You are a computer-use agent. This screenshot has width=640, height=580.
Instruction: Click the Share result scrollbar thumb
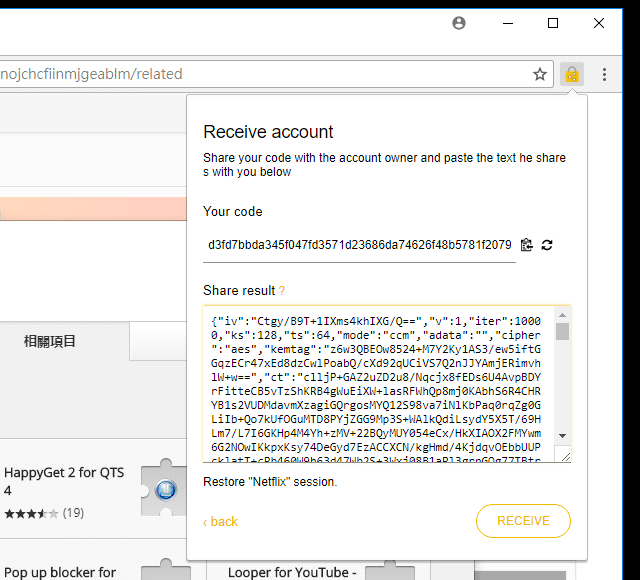click(x=562, y=332)
